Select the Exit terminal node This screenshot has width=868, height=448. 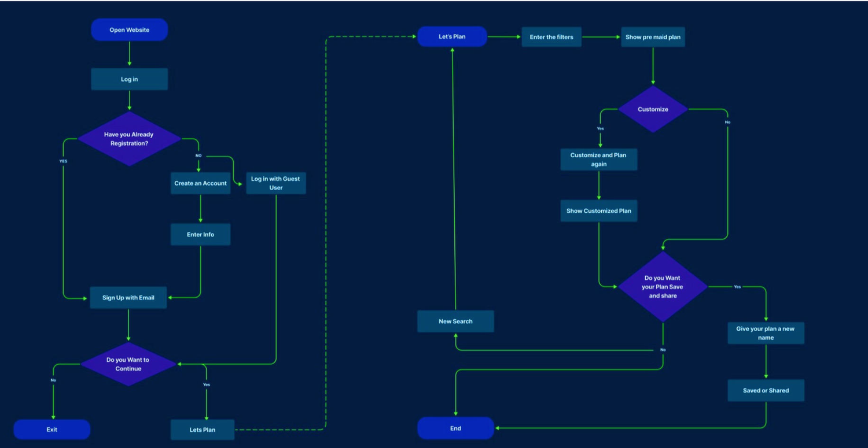(x=52, y=430)
